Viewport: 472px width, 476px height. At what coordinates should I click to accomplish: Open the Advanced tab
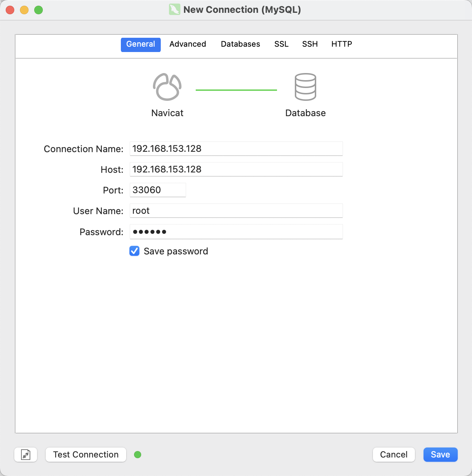point(188,44)
